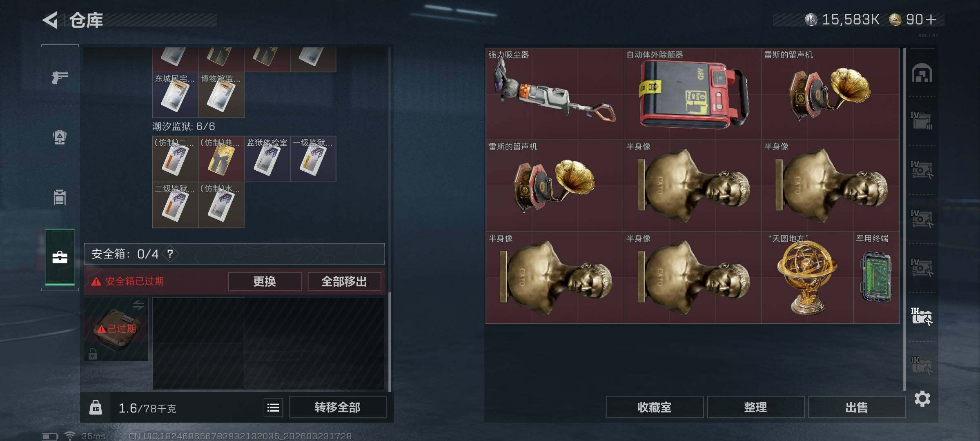Image resolution: width=980 pixels, height=441 pixels.
Task: Tap the plus to add gold currency
Action: pos(931,20)
